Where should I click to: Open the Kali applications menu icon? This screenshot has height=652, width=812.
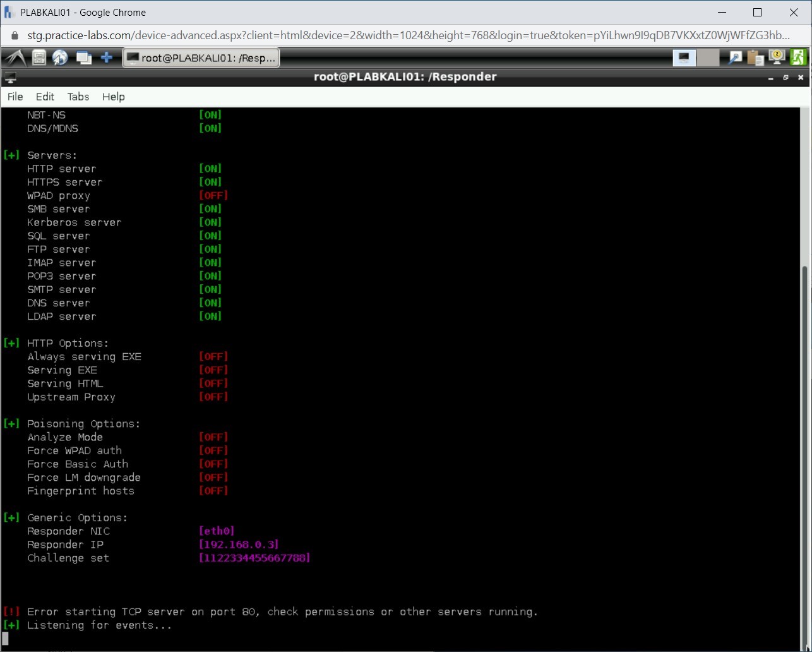[x=15, y=57]
